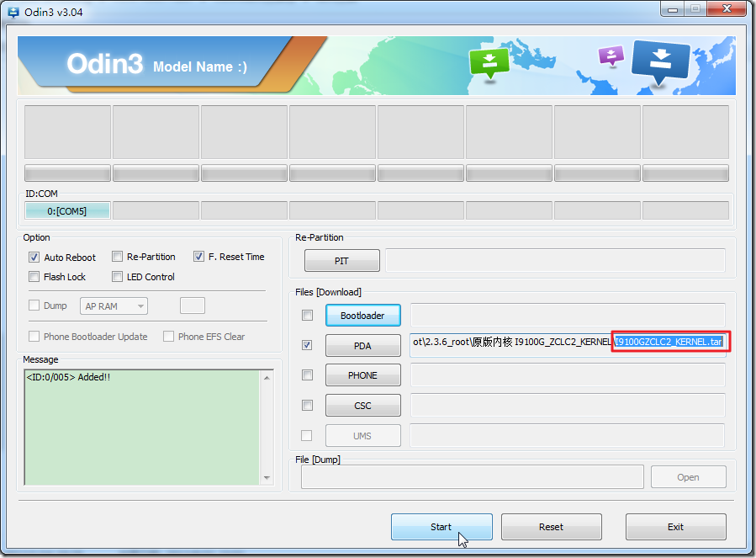The image size is (756, 558).
Task: Uncheck the PDA file checkbox
Action: (307, 345)
